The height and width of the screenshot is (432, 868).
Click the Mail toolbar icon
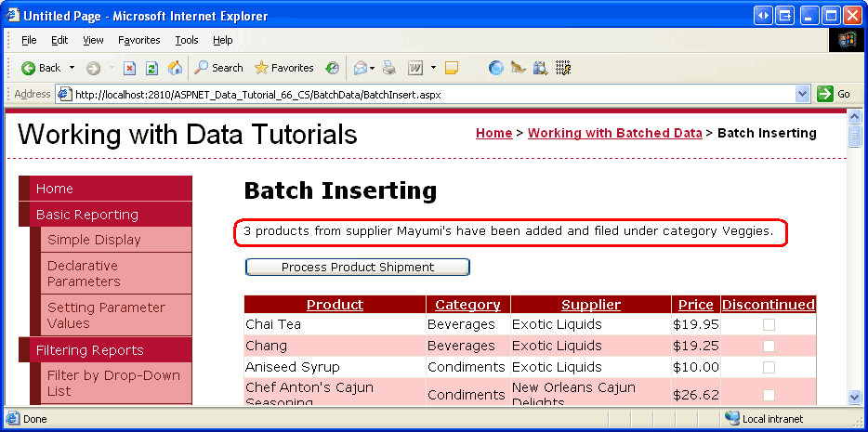click(x=359, y=68)
